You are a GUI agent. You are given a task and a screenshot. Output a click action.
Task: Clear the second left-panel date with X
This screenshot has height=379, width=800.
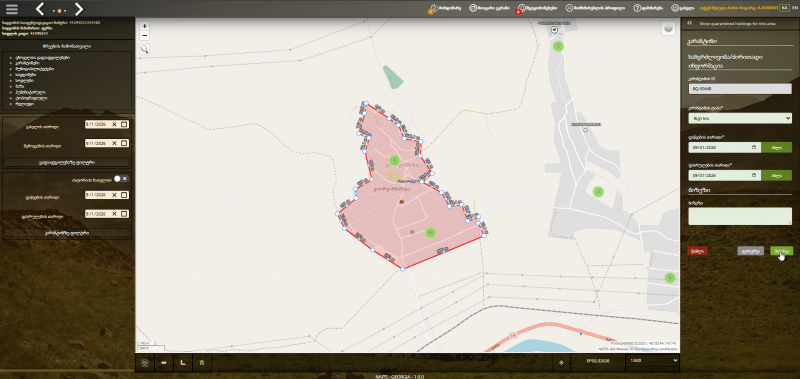coord(114,144)
